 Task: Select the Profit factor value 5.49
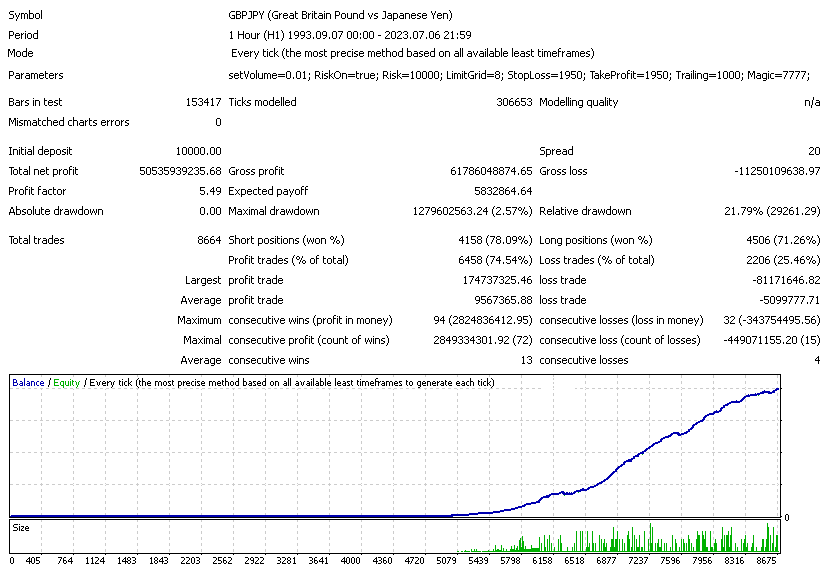210,191
